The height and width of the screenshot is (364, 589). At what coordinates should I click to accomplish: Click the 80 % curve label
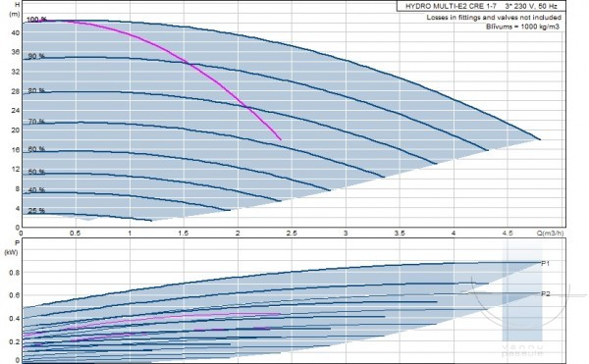(36, 91)
